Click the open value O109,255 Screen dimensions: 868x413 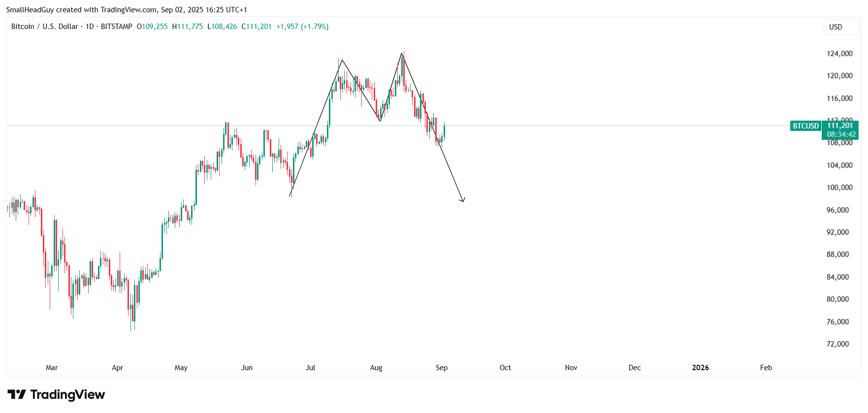pos(152,27)
